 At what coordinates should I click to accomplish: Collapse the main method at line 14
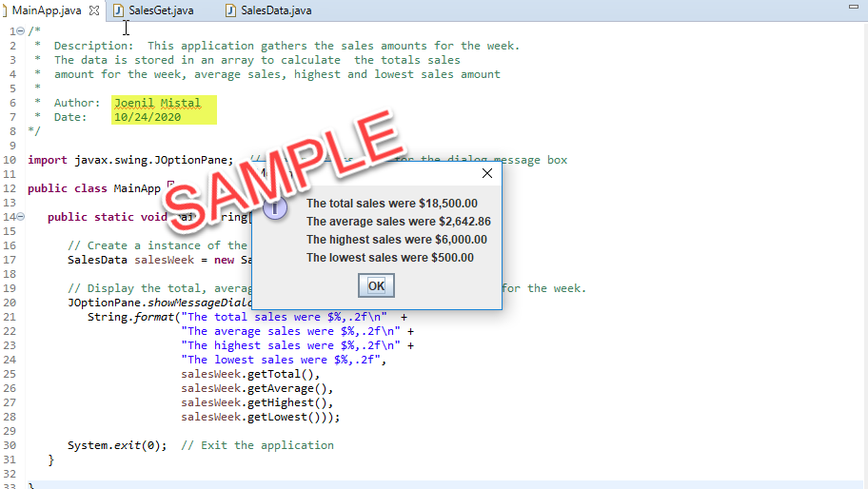pyautogui.click(x=21, y=217)
